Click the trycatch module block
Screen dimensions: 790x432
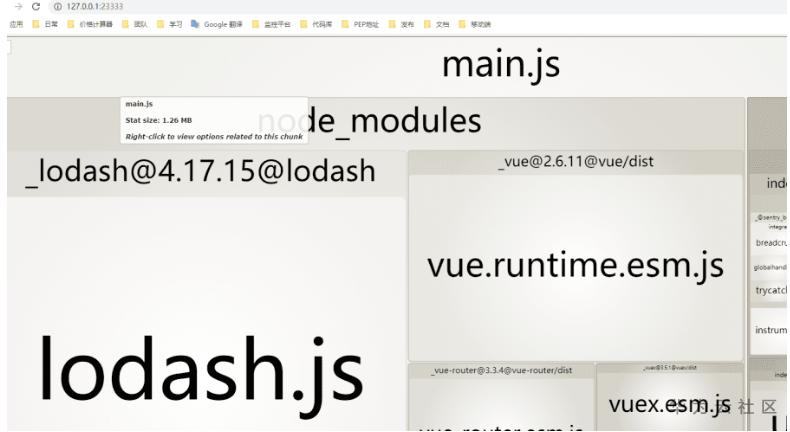pyautogui.click(x=770, y=290)
